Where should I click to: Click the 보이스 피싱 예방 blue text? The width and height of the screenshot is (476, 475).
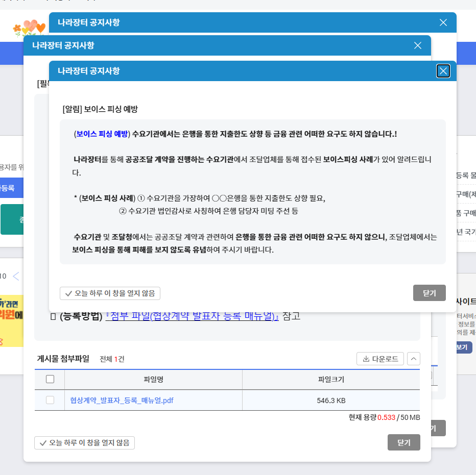tap(102, 134)
